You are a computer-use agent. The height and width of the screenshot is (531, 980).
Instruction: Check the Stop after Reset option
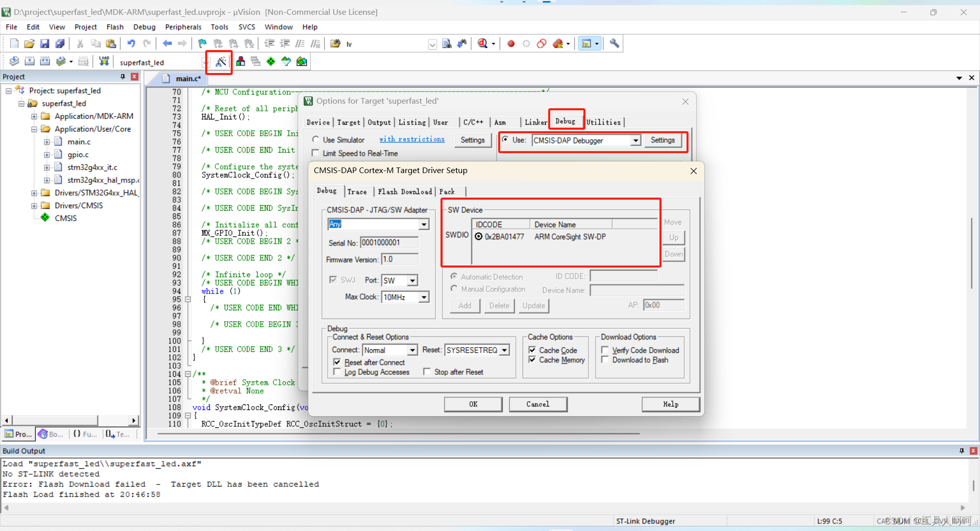tap(427, 372)
